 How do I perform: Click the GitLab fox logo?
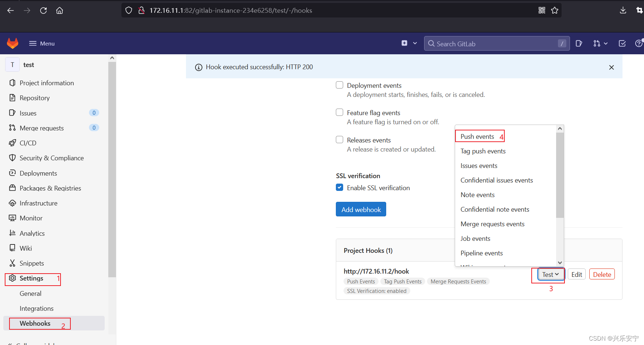point(13,43)
